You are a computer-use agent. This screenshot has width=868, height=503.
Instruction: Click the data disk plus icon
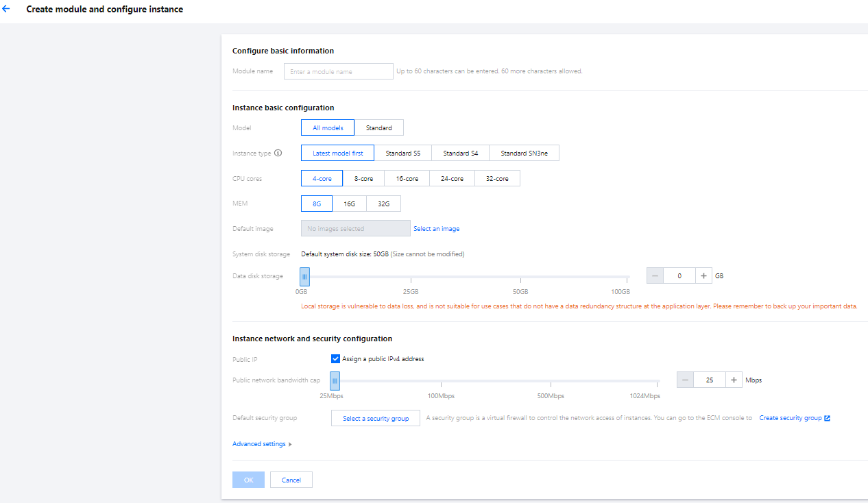[x=704, y=275]
